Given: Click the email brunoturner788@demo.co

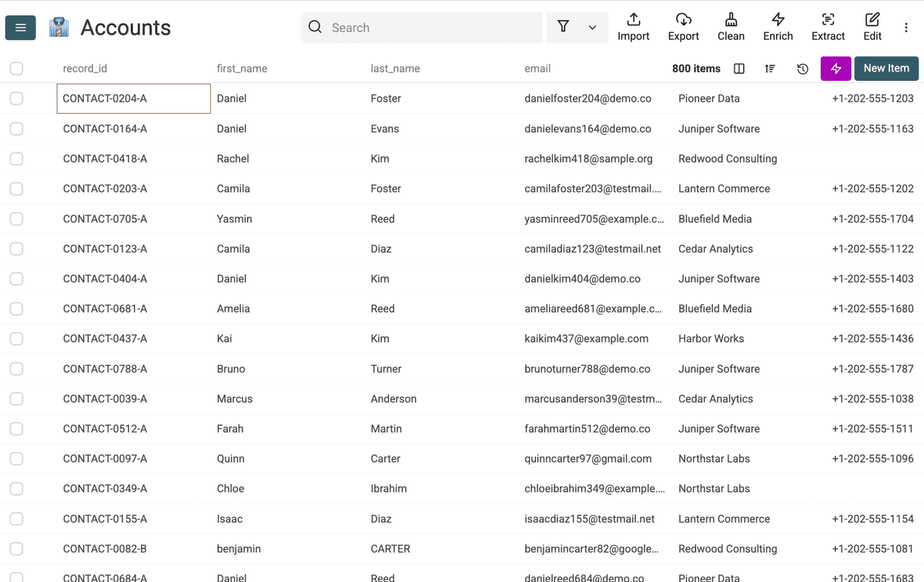Looking at the screenshot, I should coord(588,369).
